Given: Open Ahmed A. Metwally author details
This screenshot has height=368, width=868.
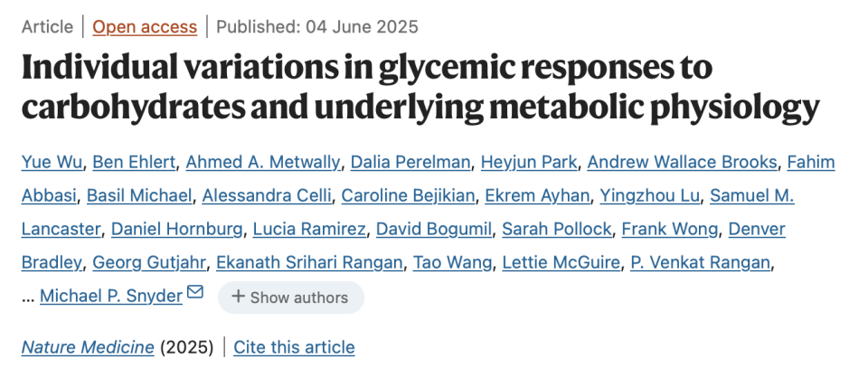Looking at the screenshot, I should click(263, 162).
